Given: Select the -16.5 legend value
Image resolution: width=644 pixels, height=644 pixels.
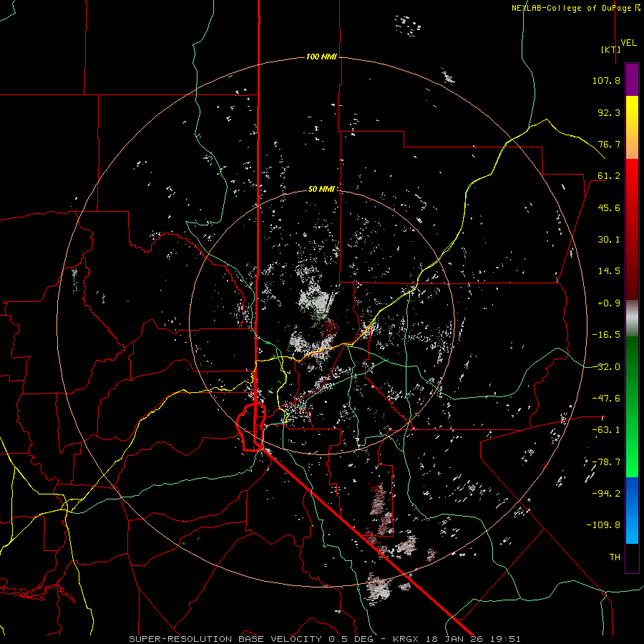Looking at the screenshot, I should pos(606,335).
